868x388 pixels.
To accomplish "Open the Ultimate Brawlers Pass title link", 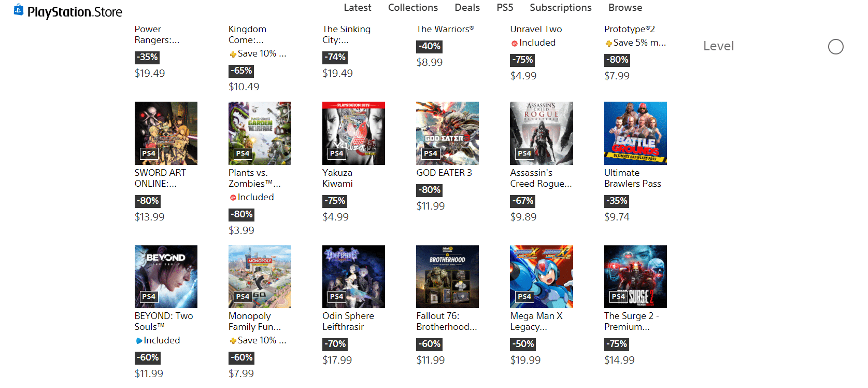I will [x=632, y=178].
